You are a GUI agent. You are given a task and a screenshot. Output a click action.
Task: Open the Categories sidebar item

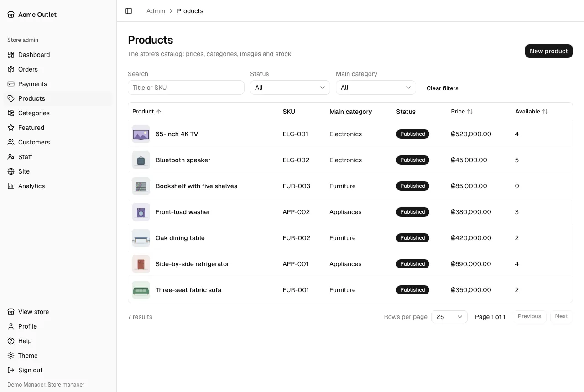click(x=58, y=113)
